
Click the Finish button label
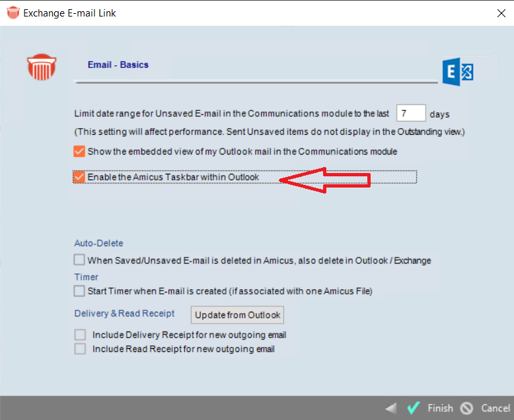(440, 408)
